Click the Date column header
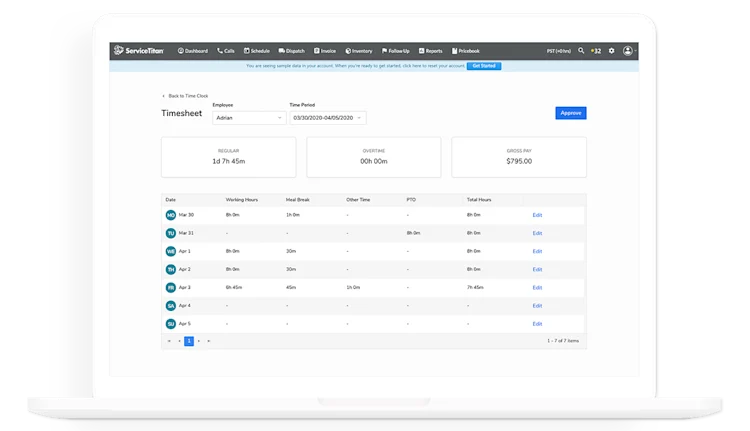750x431 pixels. click(x=171, y=199)
